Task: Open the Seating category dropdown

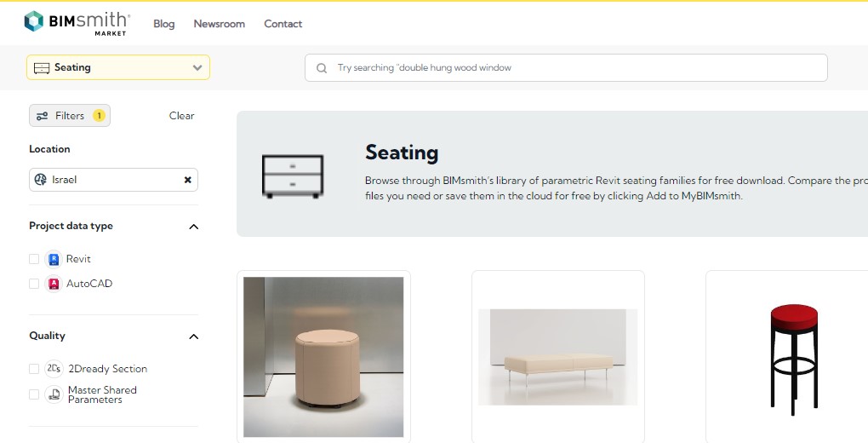Action: 118,67
